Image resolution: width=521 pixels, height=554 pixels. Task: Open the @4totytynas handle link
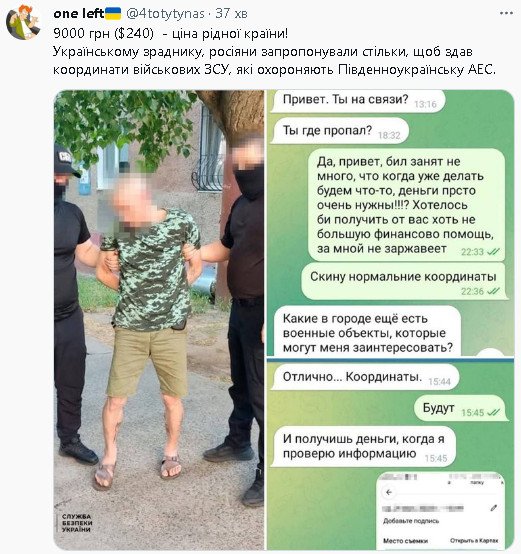coord(165,14)
